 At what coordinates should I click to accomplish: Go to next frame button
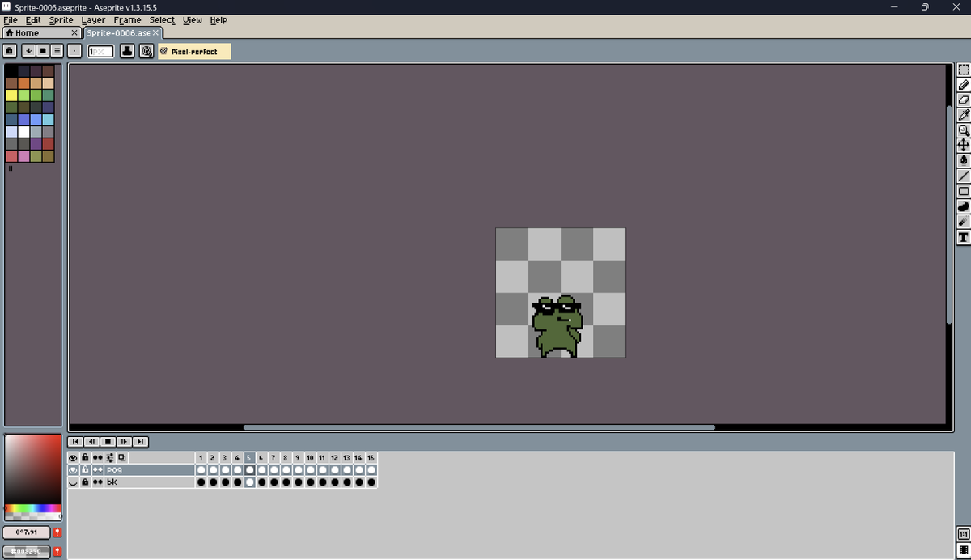coord(124,441)
